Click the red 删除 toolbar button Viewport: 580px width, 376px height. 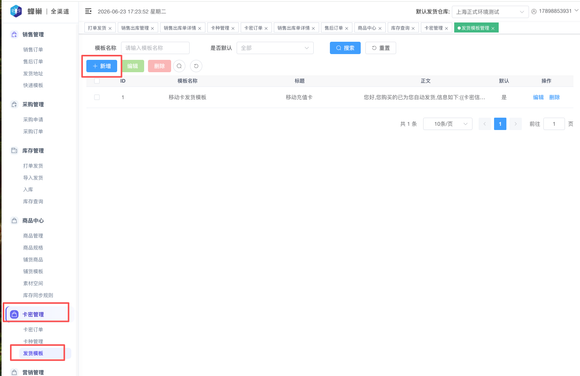159,66
